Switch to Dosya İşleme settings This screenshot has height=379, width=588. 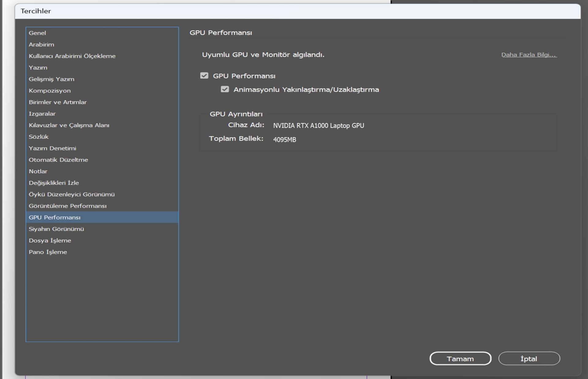coord(50,240)
